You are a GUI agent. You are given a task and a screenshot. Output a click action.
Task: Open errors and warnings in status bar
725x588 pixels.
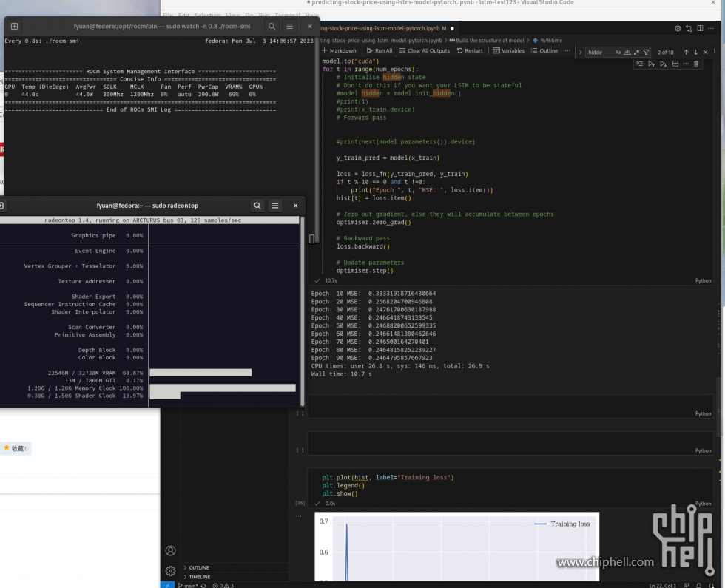coord(223,585)
